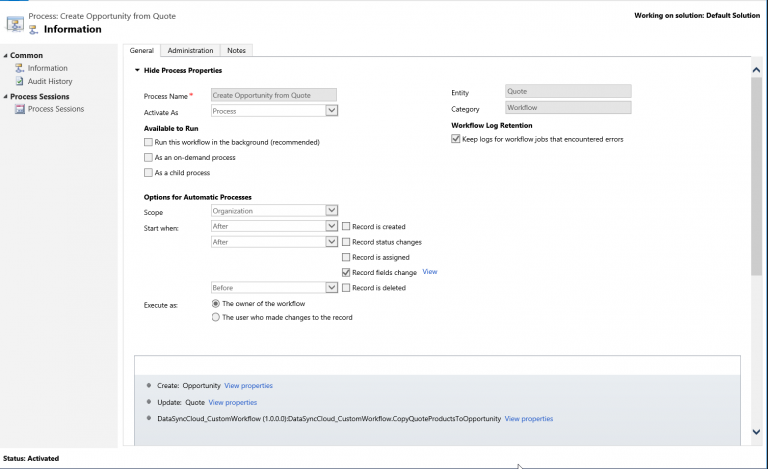768x469 pixels.
Task: Click the Process Sessions sidebar icon
Action: pos(19,109)
